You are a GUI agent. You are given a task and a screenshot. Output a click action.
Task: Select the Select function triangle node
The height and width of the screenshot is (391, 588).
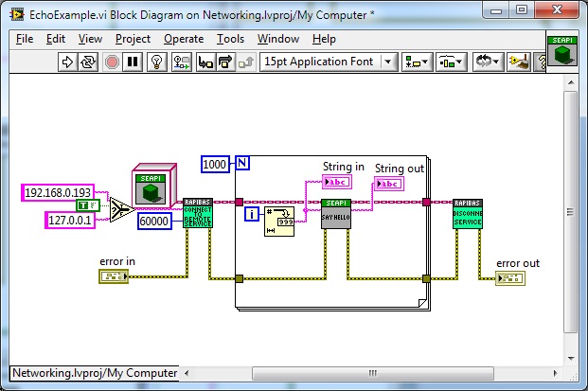click(121, 209)
